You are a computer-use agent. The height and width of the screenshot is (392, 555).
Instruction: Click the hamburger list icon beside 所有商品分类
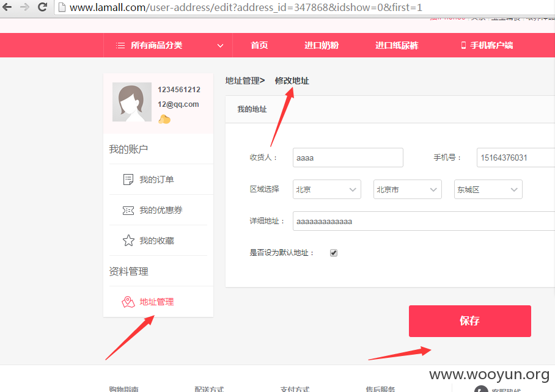120,45
